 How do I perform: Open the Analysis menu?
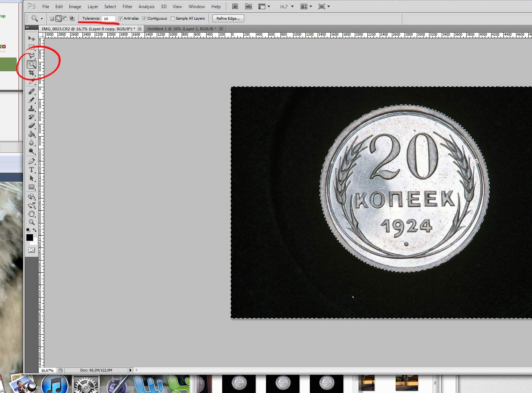tap(146, 7)
